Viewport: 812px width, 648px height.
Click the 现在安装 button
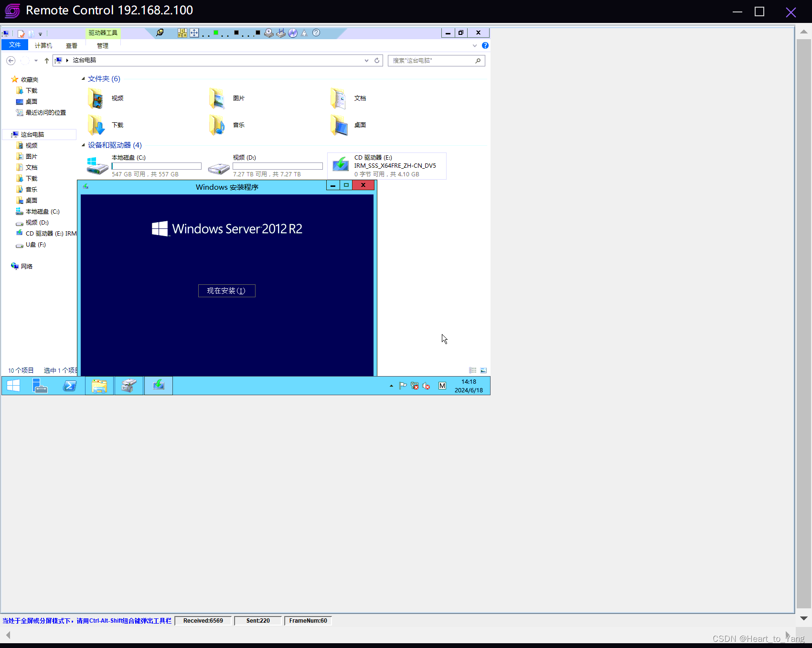coord(226,291)
